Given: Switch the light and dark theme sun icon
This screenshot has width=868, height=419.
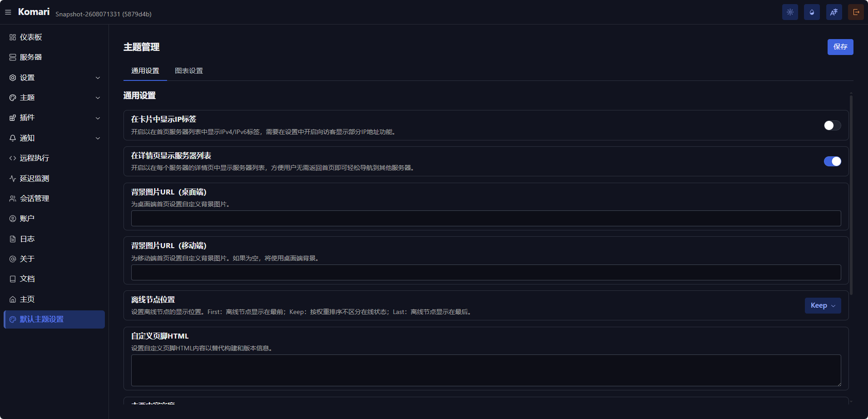Looking at the screenshot, I should click(790, 12).
